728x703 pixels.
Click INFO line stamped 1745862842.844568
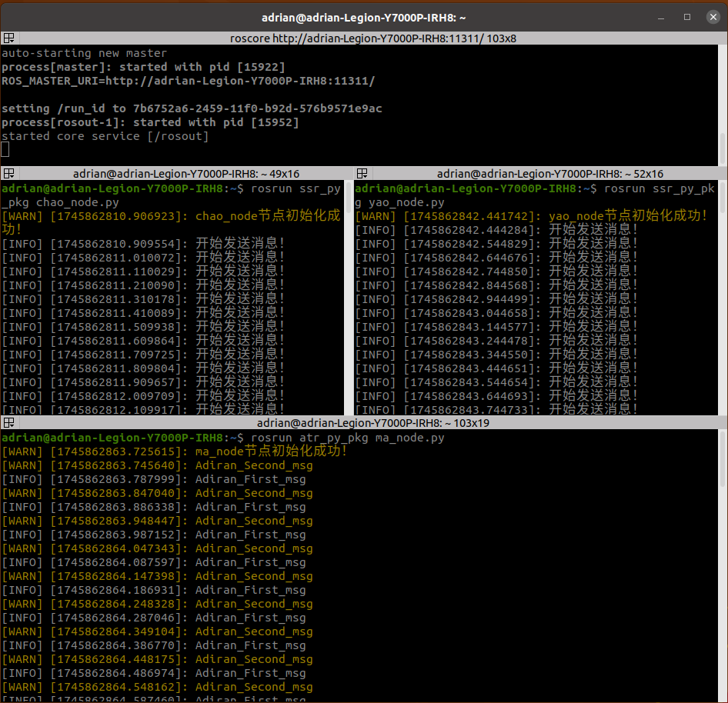497,285
